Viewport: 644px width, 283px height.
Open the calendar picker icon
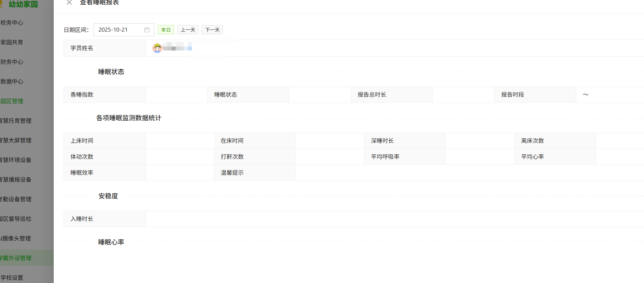[147, 30]
